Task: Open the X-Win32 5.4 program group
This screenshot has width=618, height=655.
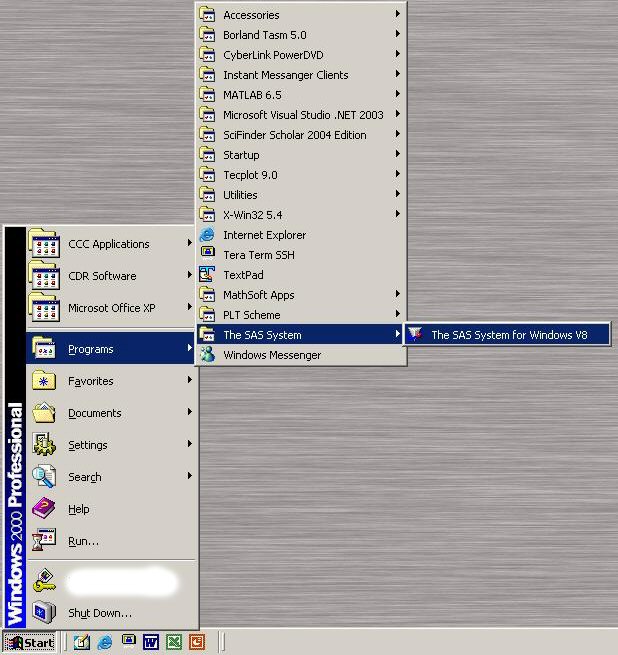Action: pyautogui.click(x=301, y=215)
